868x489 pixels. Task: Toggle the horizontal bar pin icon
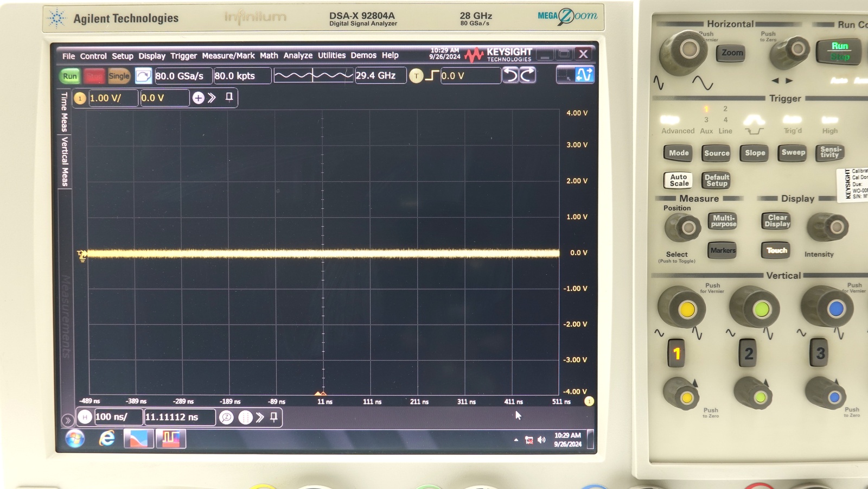pos(274,417)
